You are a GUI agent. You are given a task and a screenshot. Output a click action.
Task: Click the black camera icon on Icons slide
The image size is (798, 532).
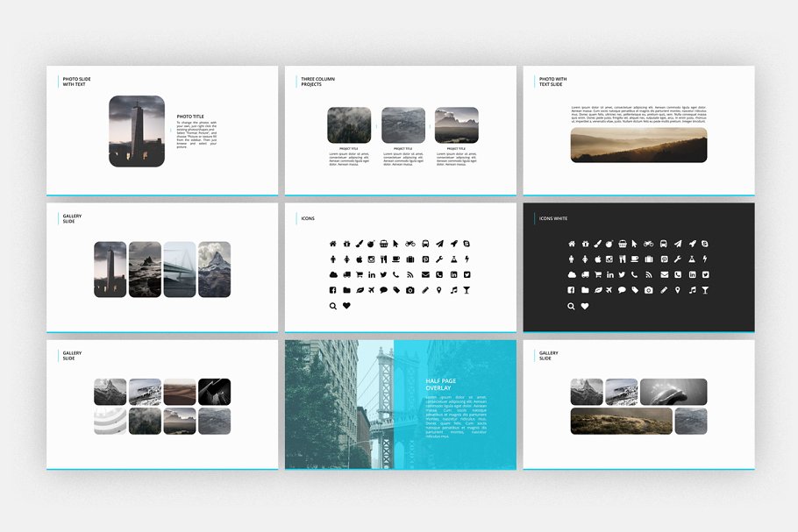(410, 290)
